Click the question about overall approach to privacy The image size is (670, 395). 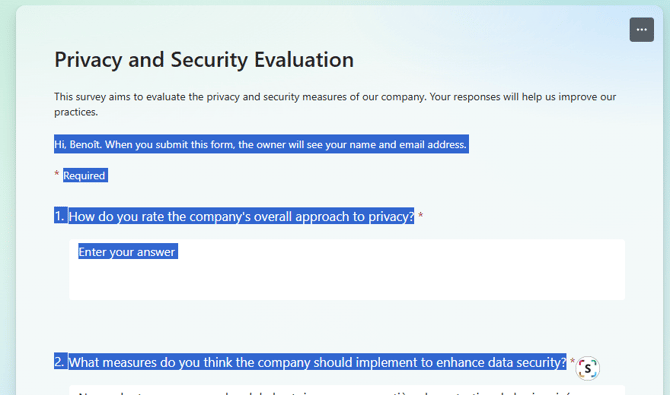(x=241, y=216)
